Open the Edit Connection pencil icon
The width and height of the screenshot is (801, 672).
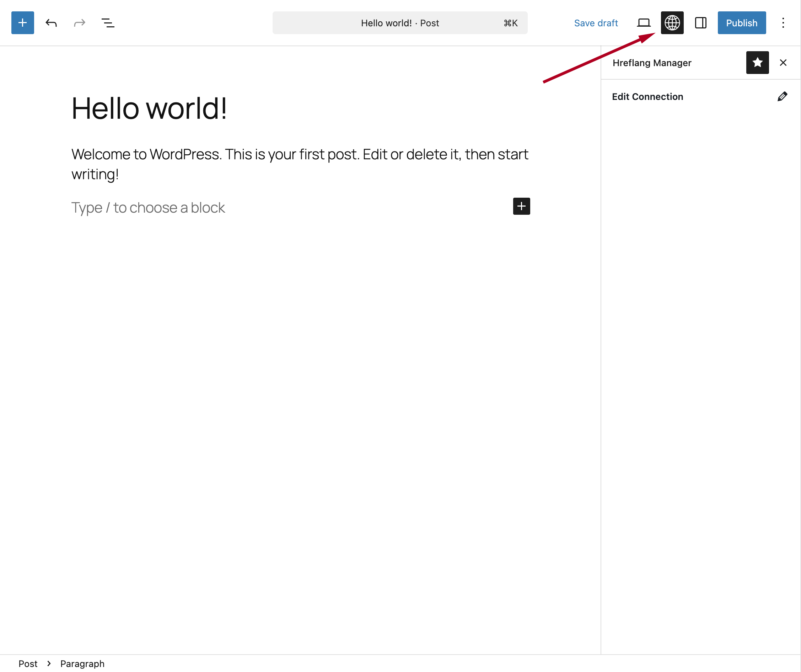click(782, 96)
